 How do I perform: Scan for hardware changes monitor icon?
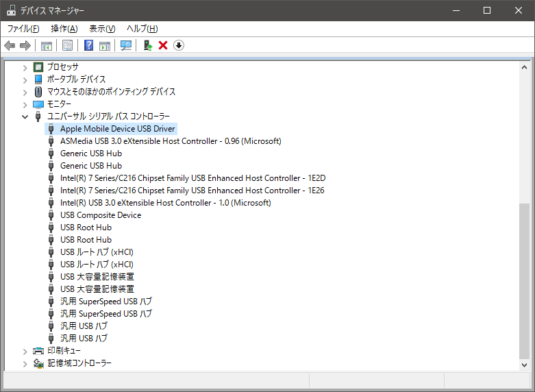pos(126,45)
